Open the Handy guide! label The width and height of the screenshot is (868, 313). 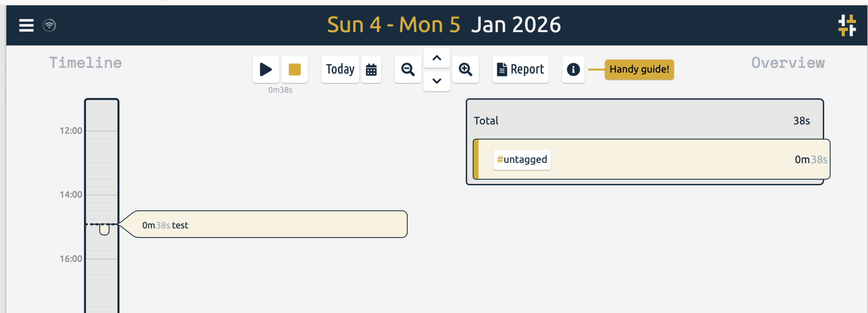pos(639,69)
